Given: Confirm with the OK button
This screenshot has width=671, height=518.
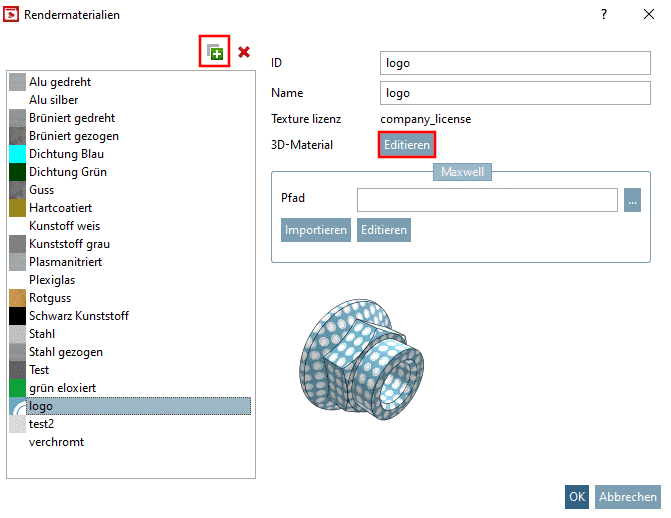Looking at the screenshot, I should (x=577, y=496).
